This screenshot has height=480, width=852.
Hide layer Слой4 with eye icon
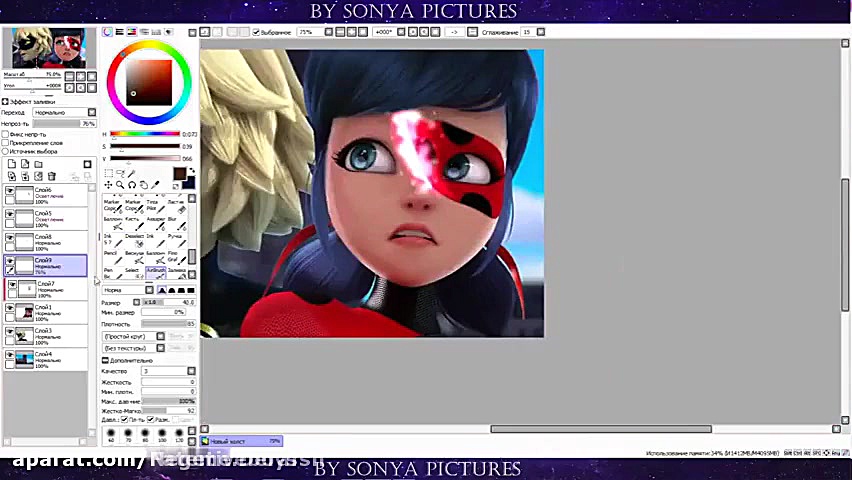10,354
